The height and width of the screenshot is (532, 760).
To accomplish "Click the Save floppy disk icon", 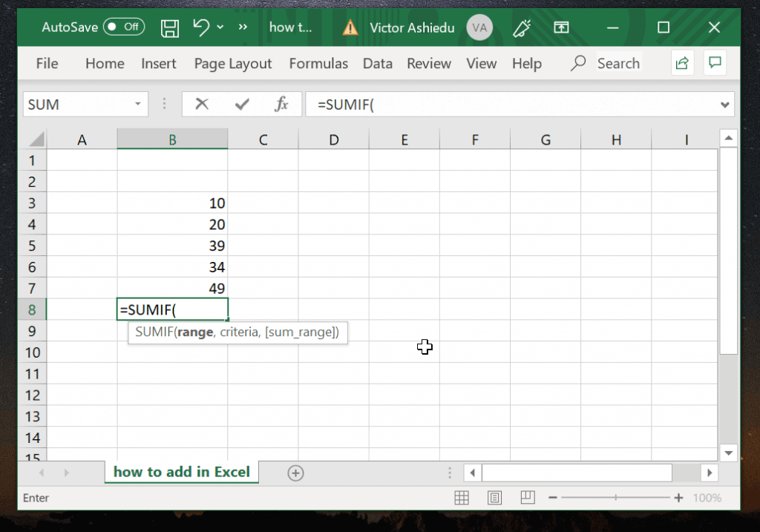I will [170, 28].
